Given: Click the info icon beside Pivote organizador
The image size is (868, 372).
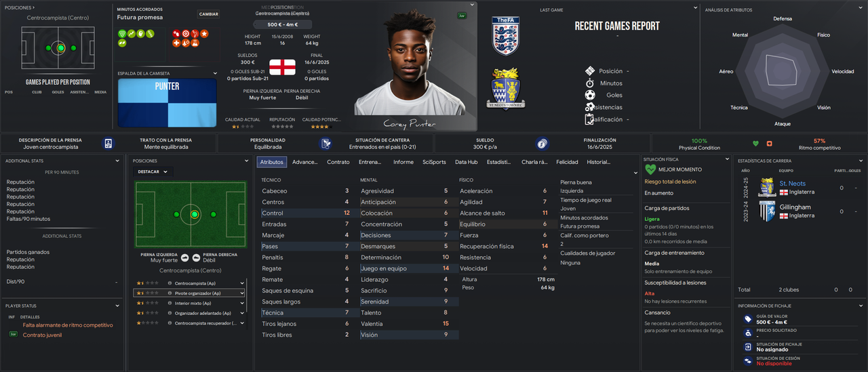Looking at the screenshot, I should 170,293.
